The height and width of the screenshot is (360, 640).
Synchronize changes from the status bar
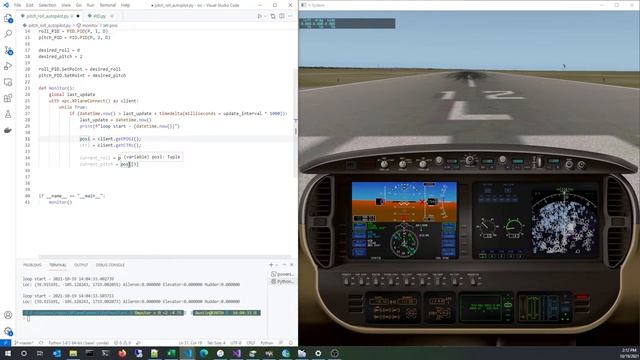41,343
